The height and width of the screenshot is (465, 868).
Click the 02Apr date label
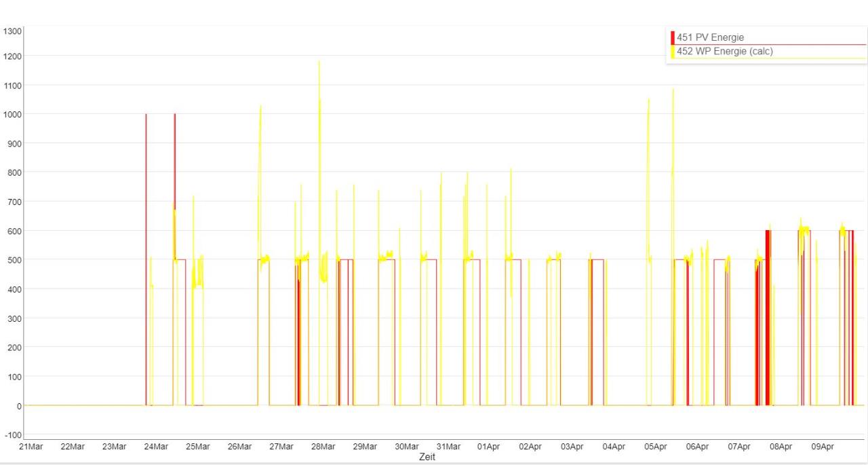[x=530, y=447]
